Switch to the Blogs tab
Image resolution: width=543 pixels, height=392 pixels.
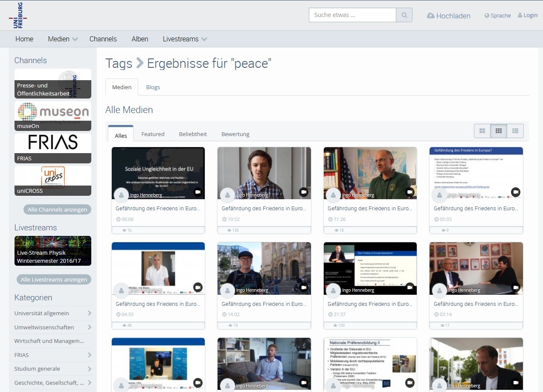pyautogui.click(x=153, y=87)
